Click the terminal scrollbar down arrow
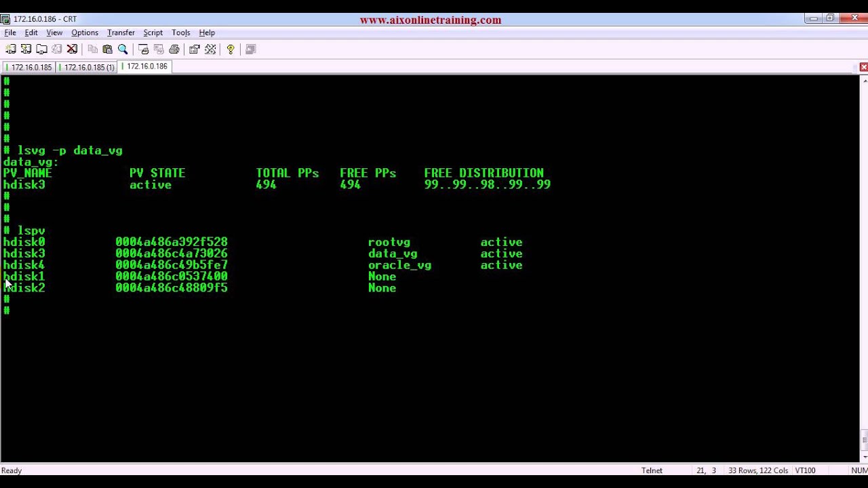The image size is (868, 488). (864, 457)
